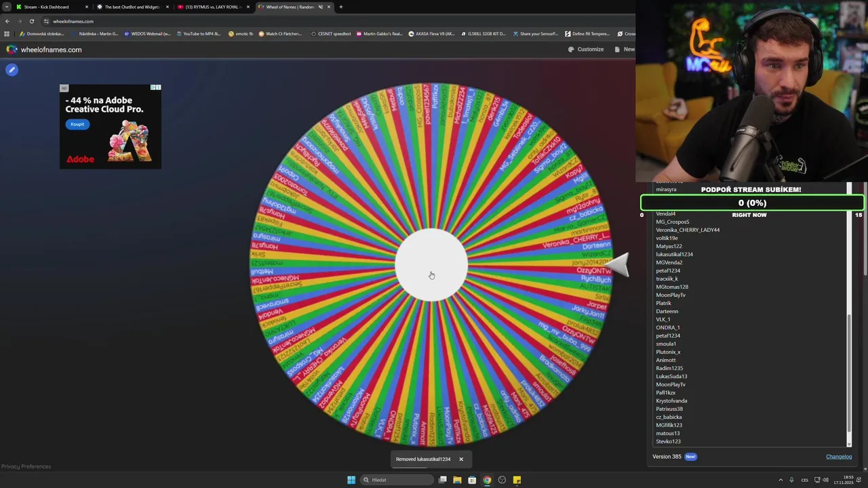Open the Share your SensorP... bookmark
This screenshot has width=868, height=488.
pyautogui.click(x=536, y=34)
